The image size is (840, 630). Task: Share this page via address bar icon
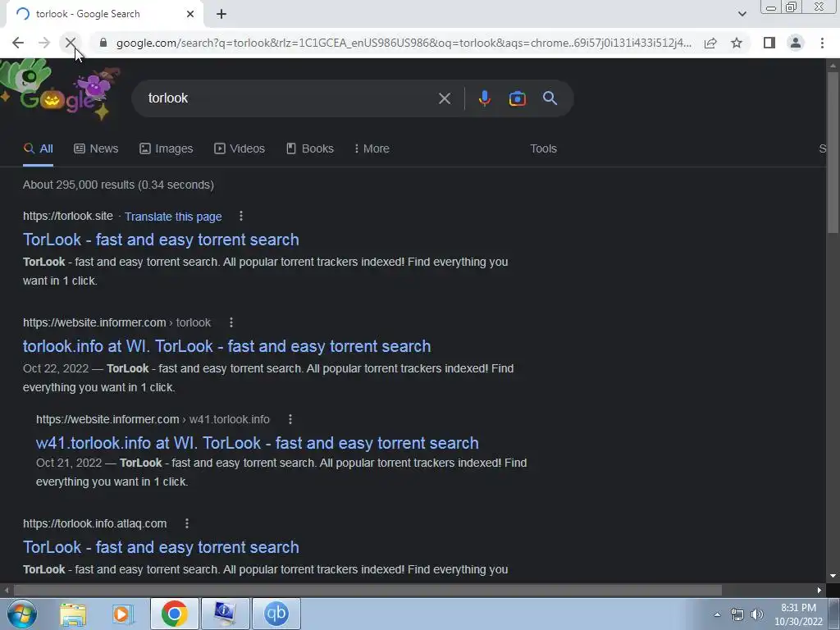[710, 43]
